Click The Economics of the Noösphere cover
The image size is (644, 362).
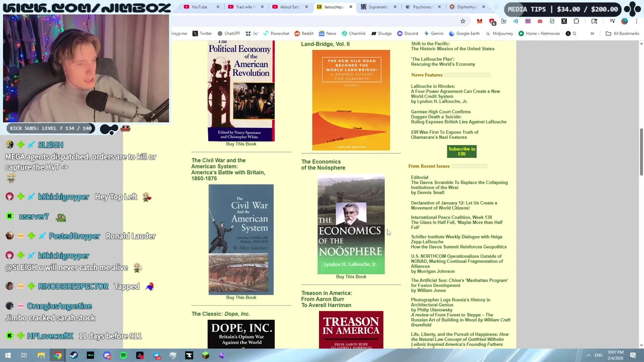[x=351, y=224]
